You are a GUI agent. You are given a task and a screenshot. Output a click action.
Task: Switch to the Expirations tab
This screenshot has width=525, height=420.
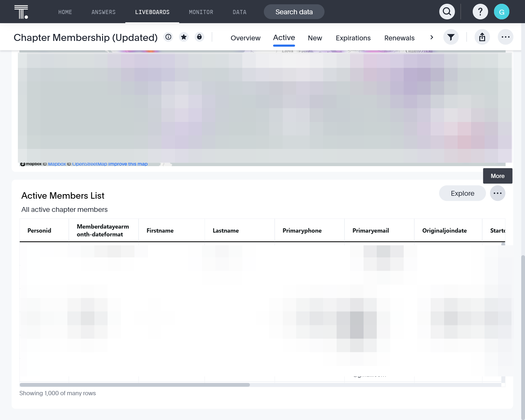[x=353, y=38]
